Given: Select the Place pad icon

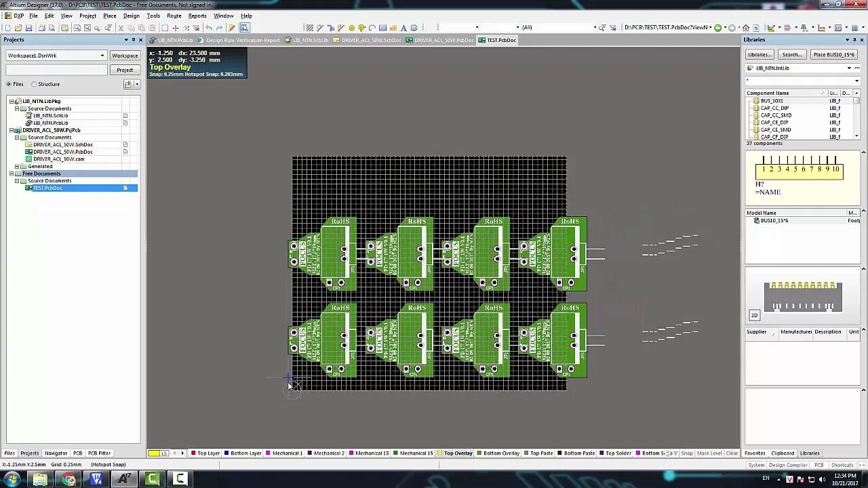Looking at the screenshot, I should click(351, 28).
